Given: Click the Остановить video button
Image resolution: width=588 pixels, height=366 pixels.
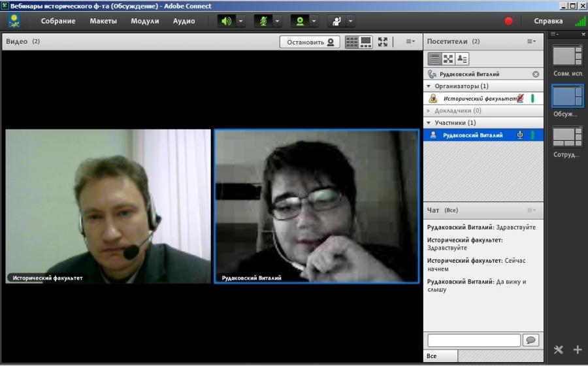Looking at the screenshot, I should [x=310, y=42].
